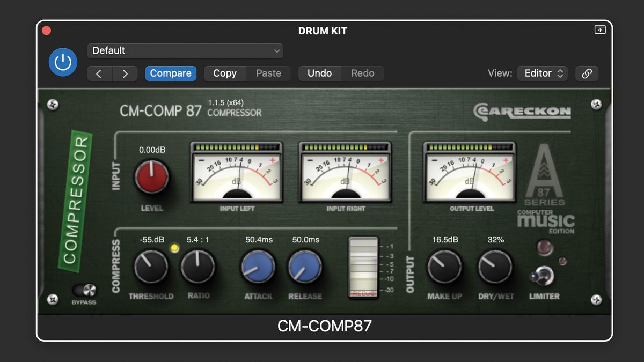Click the red input Level knob
This screenshot has height=362, width=644.
tap(152, 177)
